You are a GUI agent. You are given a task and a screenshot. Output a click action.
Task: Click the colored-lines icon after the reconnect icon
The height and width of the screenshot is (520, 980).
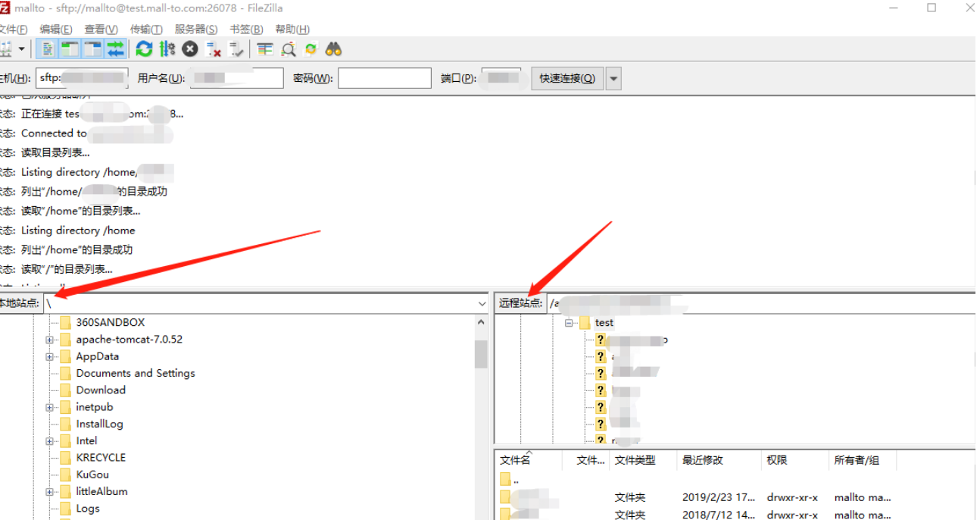pos(265,49)
